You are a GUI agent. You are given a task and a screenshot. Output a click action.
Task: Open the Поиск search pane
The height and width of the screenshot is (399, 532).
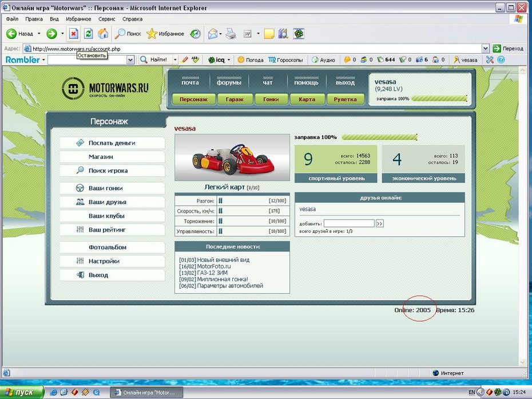coord(128,34)
